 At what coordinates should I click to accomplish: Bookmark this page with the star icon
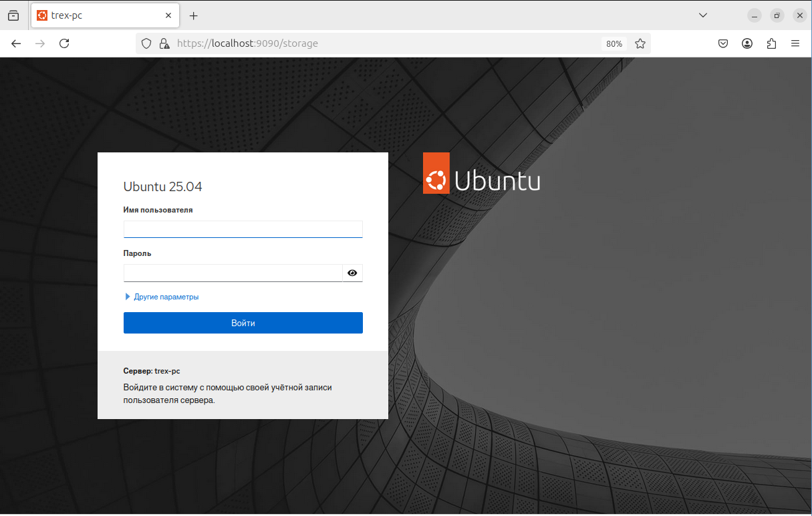(x=640, y=43)
